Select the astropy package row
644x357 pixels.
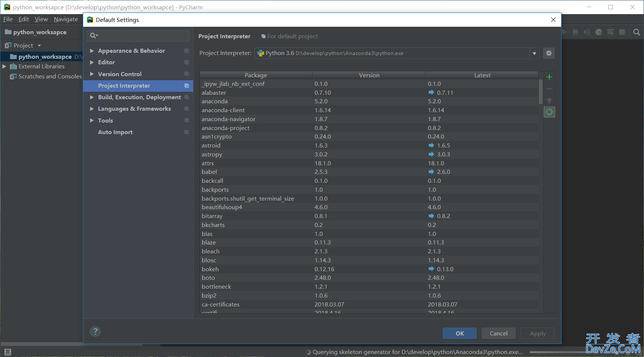pyautogui.click(x=369, y=154)
